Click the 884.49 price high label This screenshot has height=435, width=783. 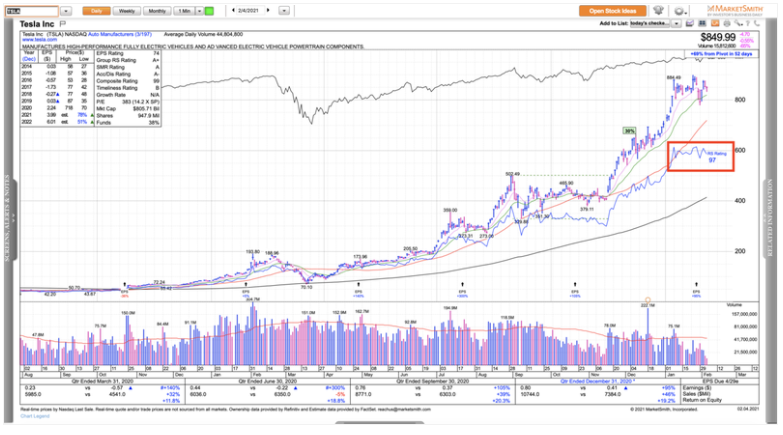click(x=674, y=77)
